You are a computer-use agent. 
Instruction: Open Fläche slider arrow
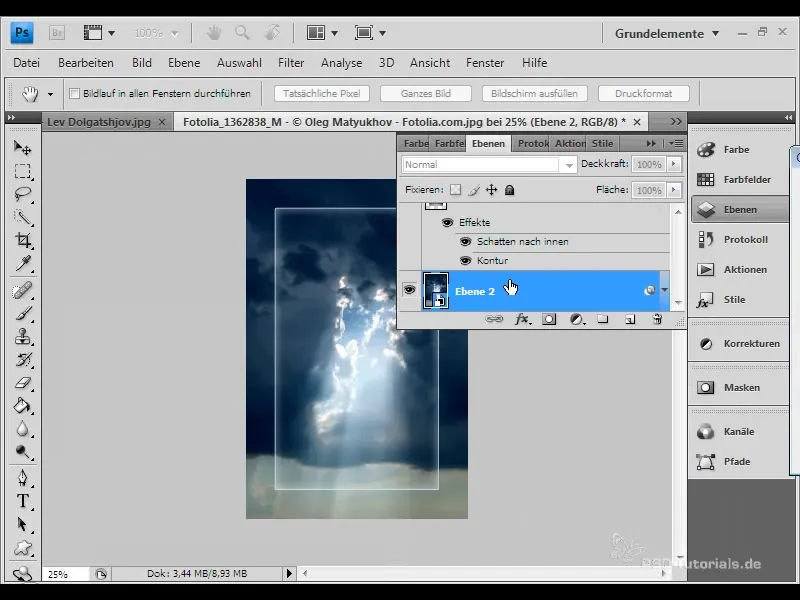point(673,190)
